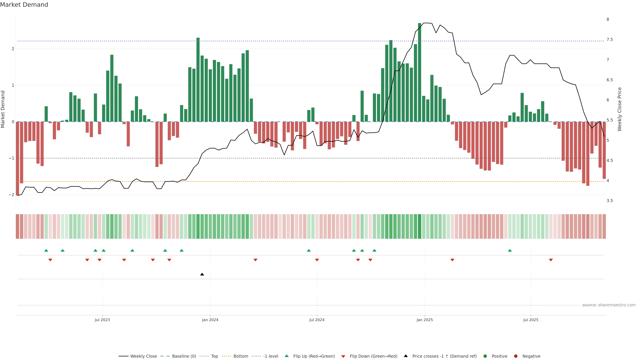Click the Flip Down red triangle legend icon
The width and height of the screenshot is (644, 362).
click(343, 356)
